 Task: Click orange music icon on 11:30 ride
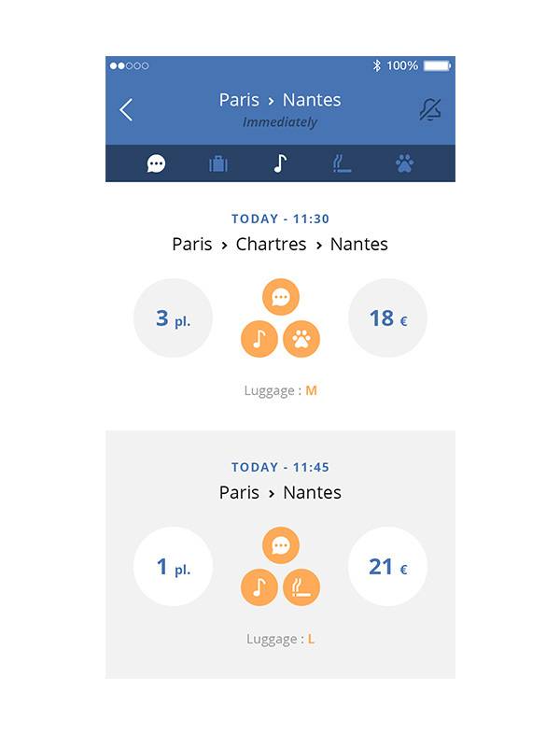tap(259, 339)
